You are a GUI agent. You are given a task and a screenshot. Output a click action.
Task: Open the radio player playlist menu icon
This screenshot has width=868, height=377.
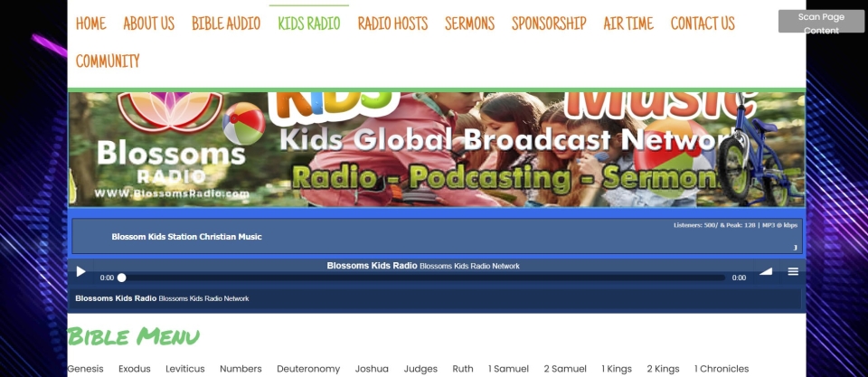click(x=793, y=271)
